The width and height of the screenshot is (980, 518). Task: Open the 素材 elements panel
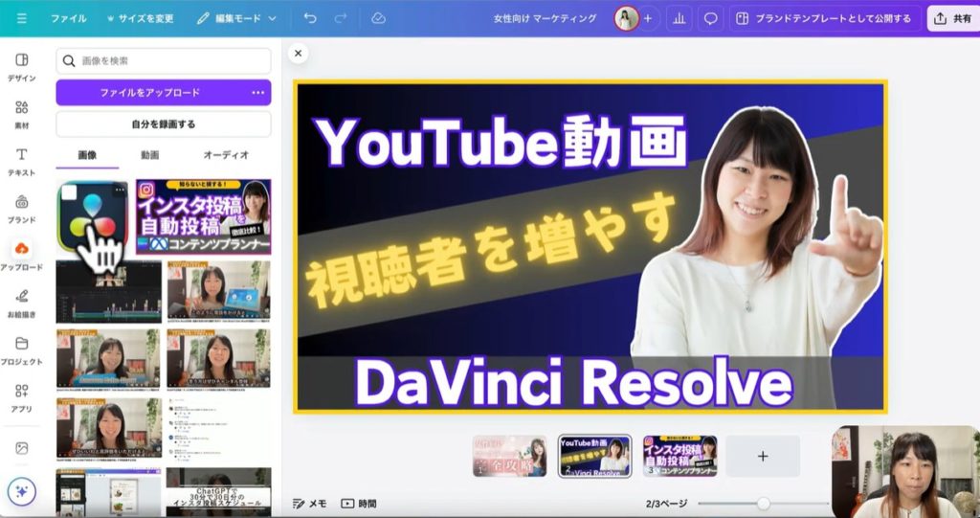pos(21,114)
